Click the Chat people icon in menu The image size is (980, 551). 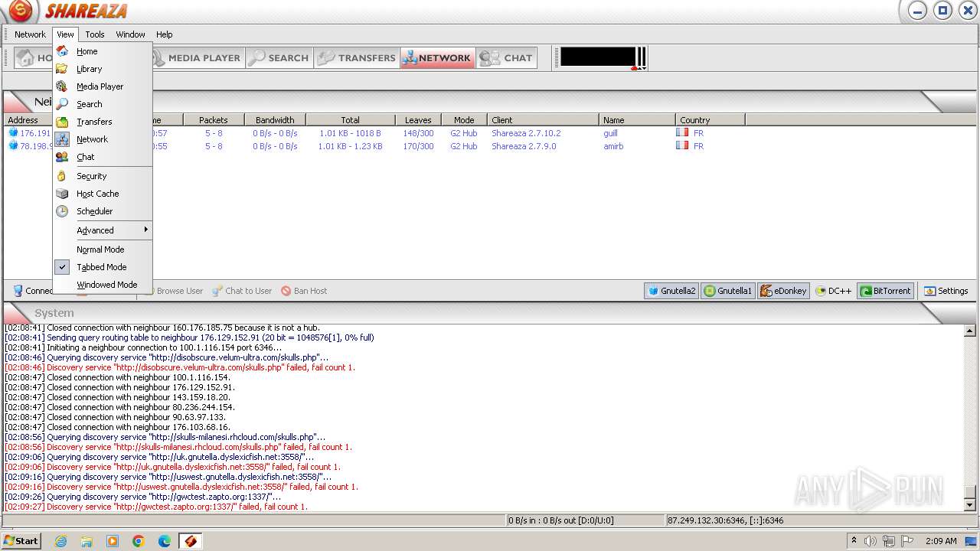pyautogui.click(x=62, y=157)
